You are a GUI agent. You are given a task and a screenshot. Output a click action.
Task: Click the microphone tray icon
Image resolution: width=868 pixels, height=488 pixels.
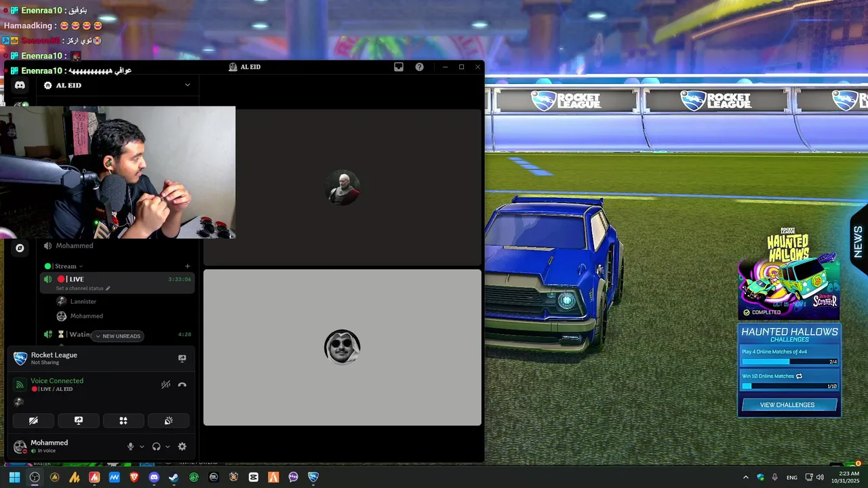775,477
